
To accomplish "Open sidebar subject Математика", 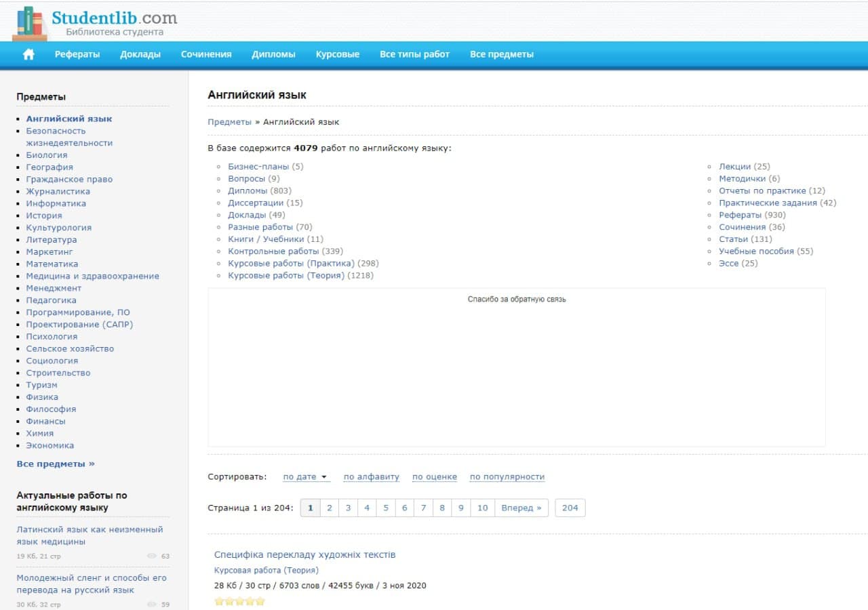I will point(52,264).
